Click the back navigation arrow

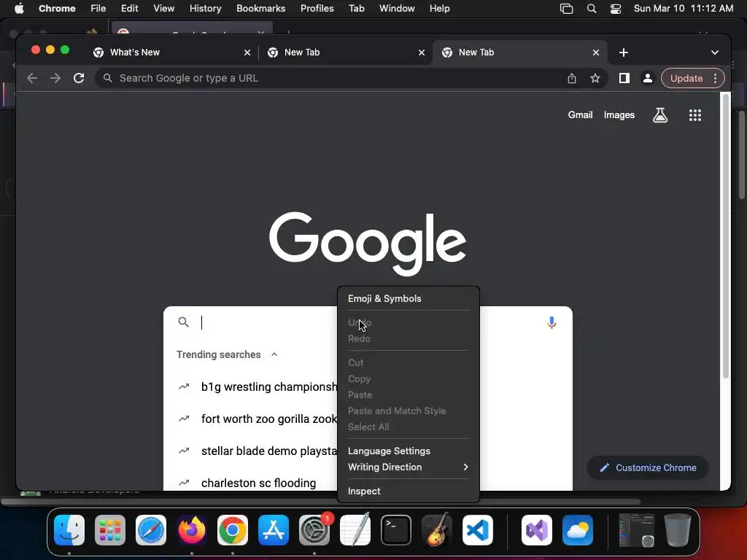pyautogui.click(x=32, y=78)
